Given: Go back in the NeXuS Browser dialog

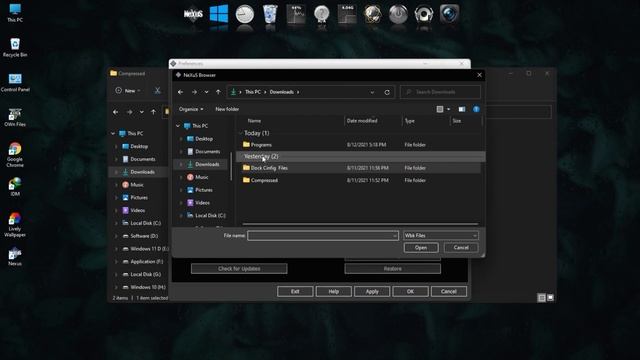Looking at the screenshot, I should (x=180, y=92).
